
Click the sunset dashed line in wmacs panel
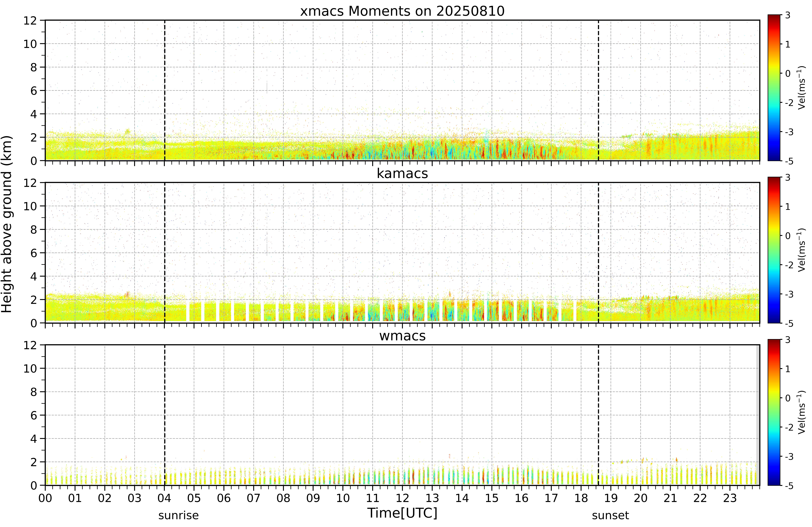[598, 415]
